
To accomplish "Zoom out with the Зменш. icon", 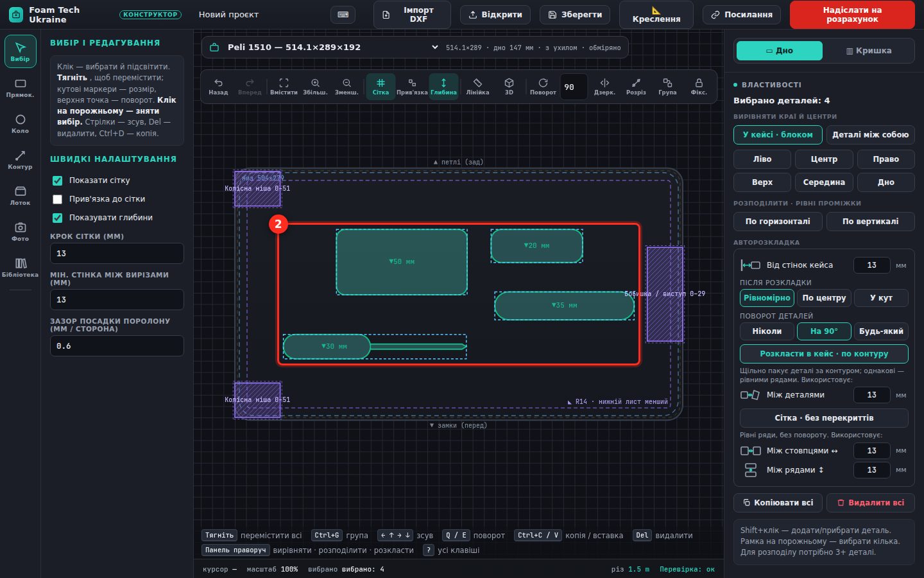I will pyautogui.click(x=346, y=87).
